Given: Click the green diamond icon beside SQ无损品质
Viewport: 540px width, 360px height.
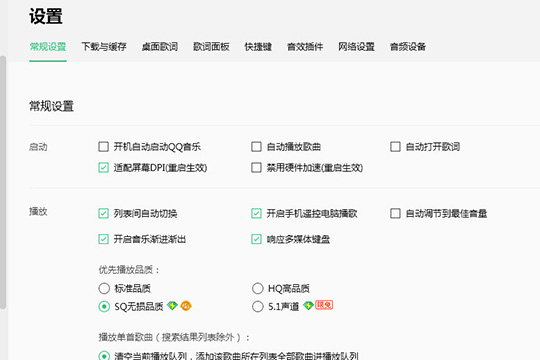Looking at the screenshot, I should (172, 306).
